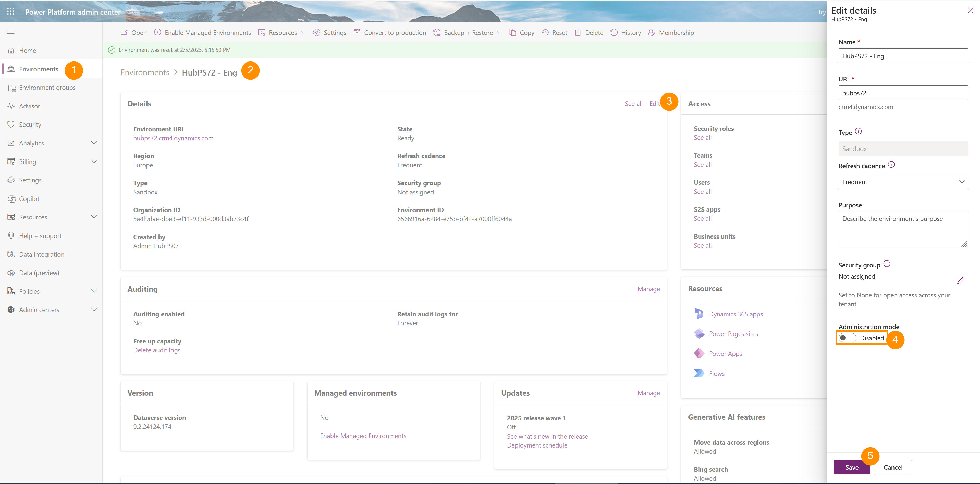Click the Delete trash icon in toolbar

click(x=578, y=33)
